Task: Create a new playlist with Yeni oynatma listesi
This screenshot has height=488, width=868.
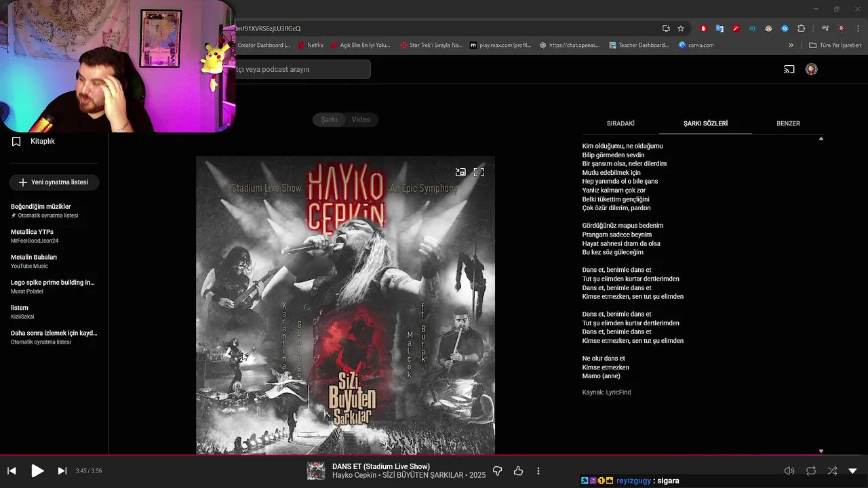Action: (54, 182)
